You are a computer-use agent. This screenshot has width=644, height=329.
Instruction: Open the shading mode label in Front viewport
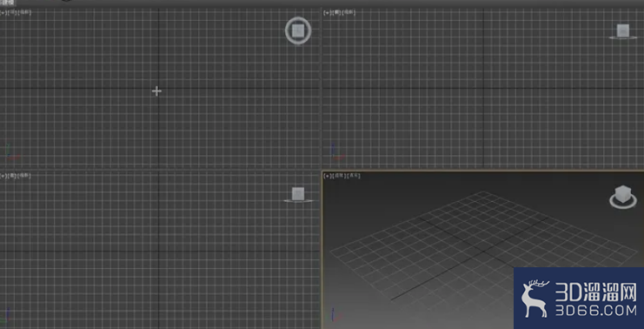(349, 13)
